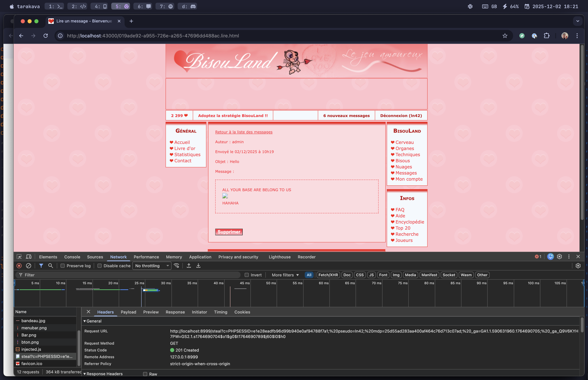This screenshot has height=380, width=588.
Task: Open DevTools settings gear
Action: coord(559,257)
